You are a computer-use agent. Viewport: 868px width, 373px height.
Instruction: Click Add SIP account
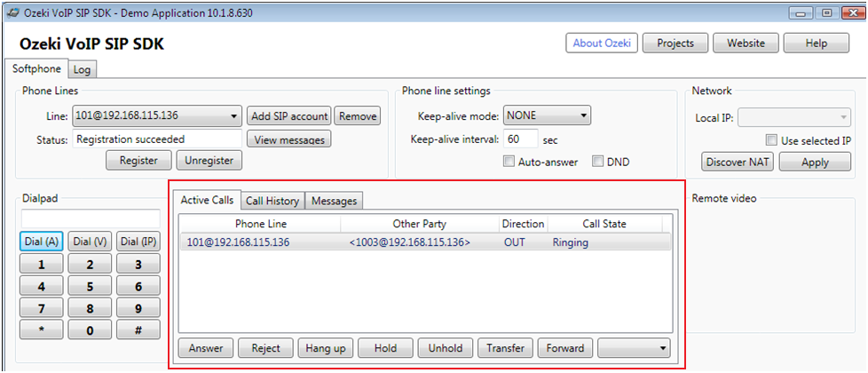(x=289, y=116)
